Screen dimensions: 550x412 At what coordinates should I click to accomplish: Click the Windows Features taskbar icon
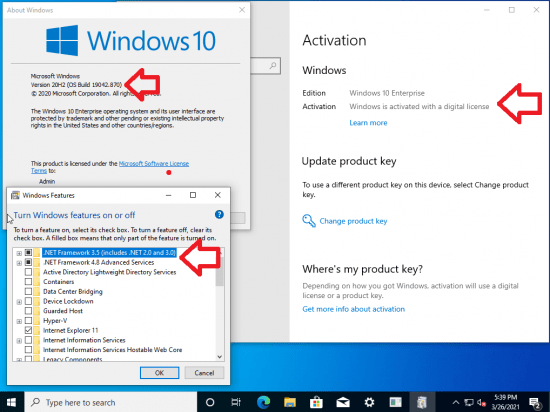(x=422, y=402)
